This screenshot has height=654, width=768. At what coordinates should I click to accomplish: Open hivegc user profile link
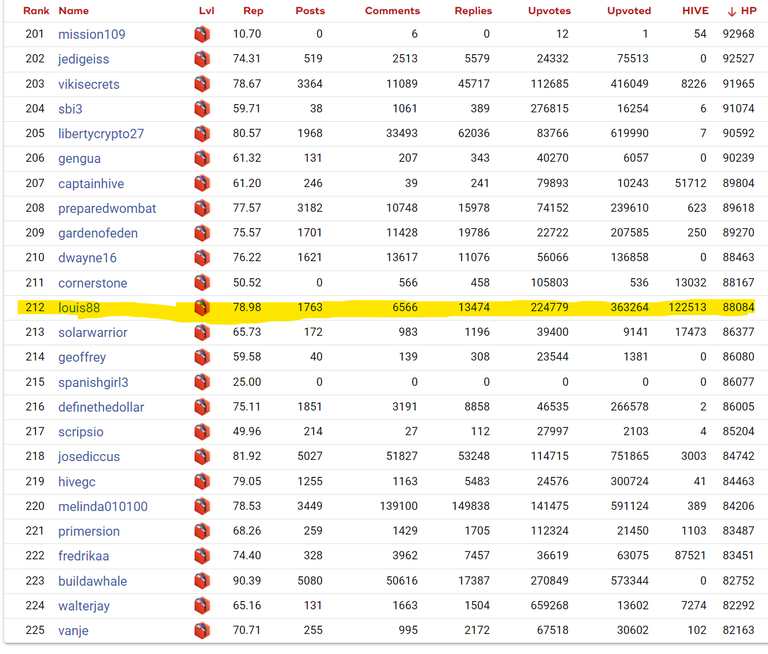[x=76, y=482]
